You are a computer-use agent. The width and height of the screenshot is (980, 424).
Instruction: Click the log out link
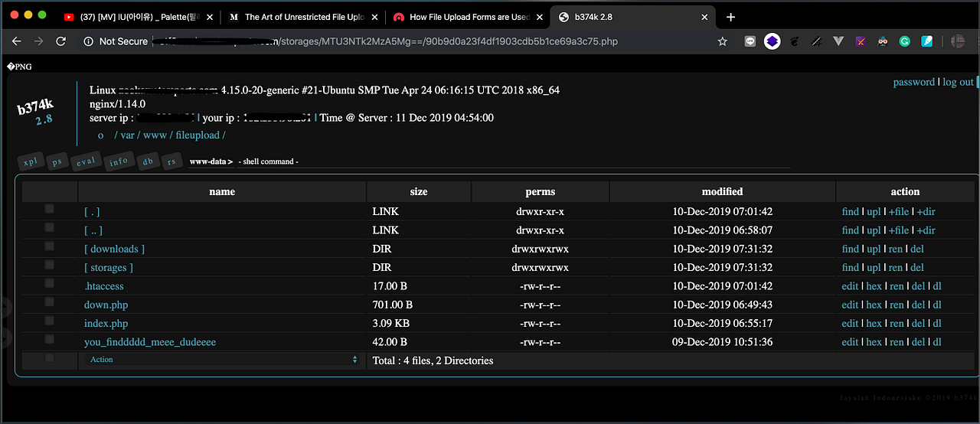tap(958, 82)
